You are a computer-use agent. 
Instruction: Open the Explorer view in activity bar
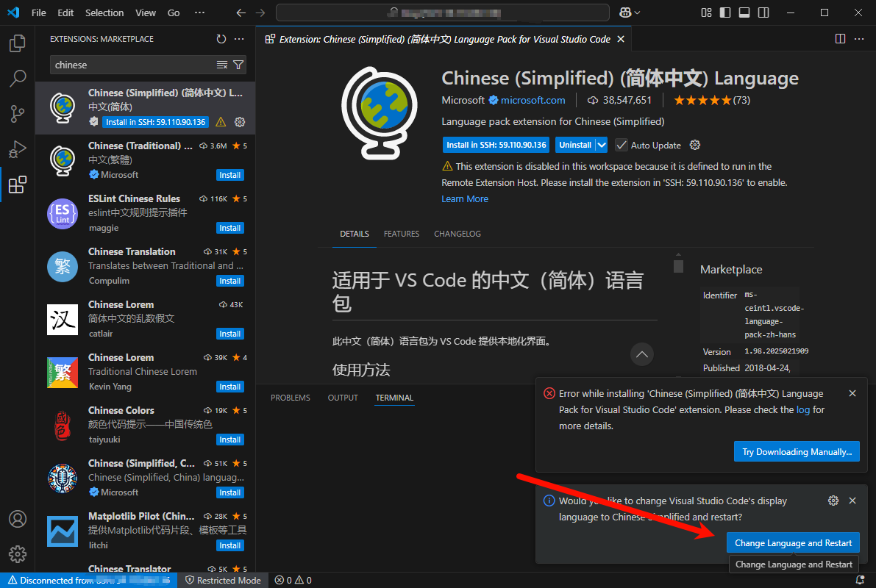pos(18,44)
